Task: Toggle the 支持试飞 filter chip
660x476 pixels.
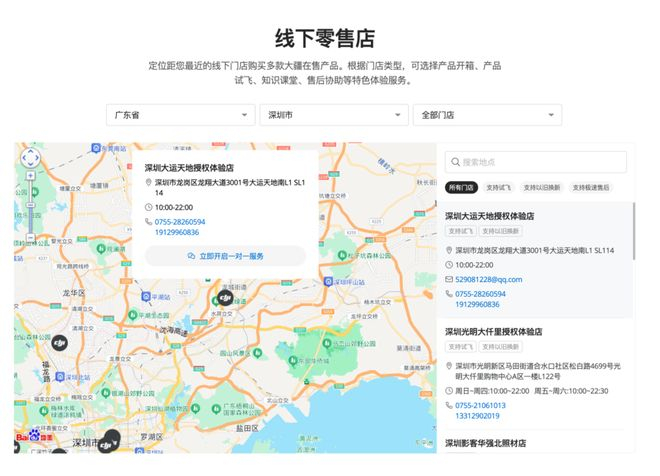Action: 499,187
